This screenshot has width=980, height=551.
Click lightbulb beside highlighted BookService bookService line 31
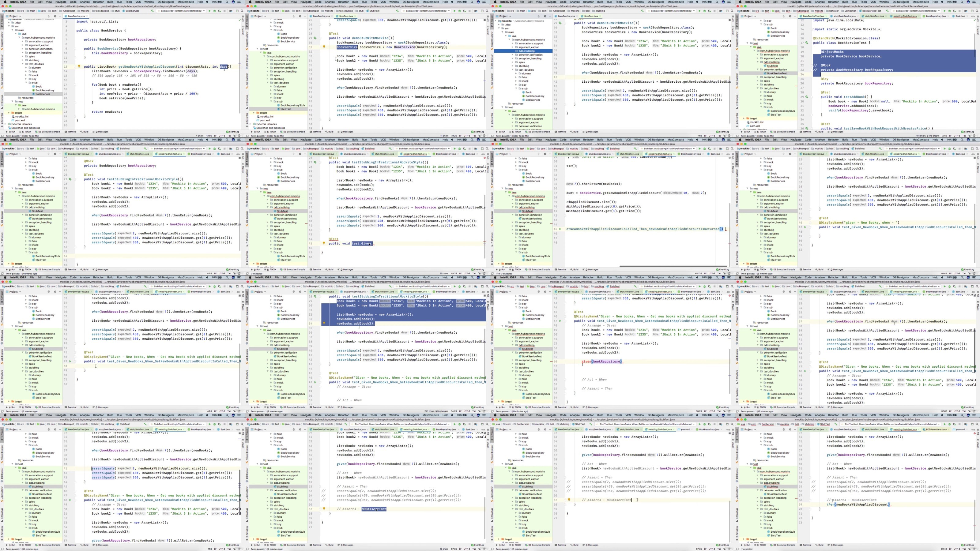pyautogui.click(x=324, y=47)
